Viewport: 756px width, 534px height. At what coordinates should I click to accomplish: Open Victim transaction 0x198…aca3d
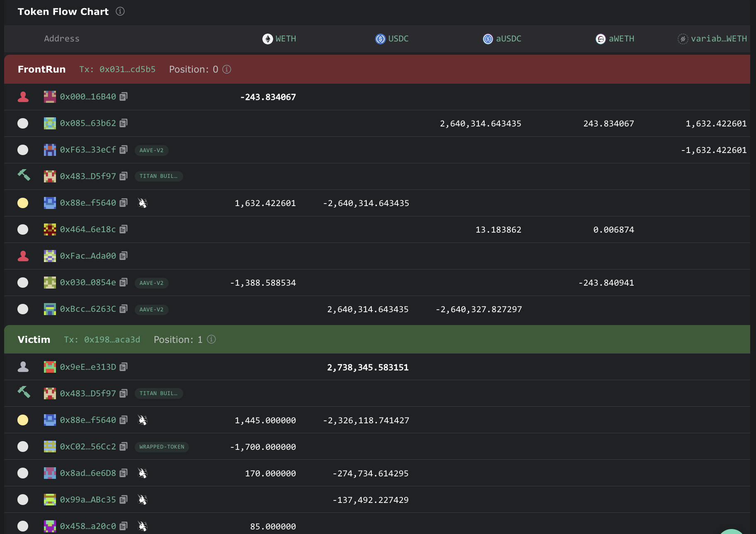112,340
